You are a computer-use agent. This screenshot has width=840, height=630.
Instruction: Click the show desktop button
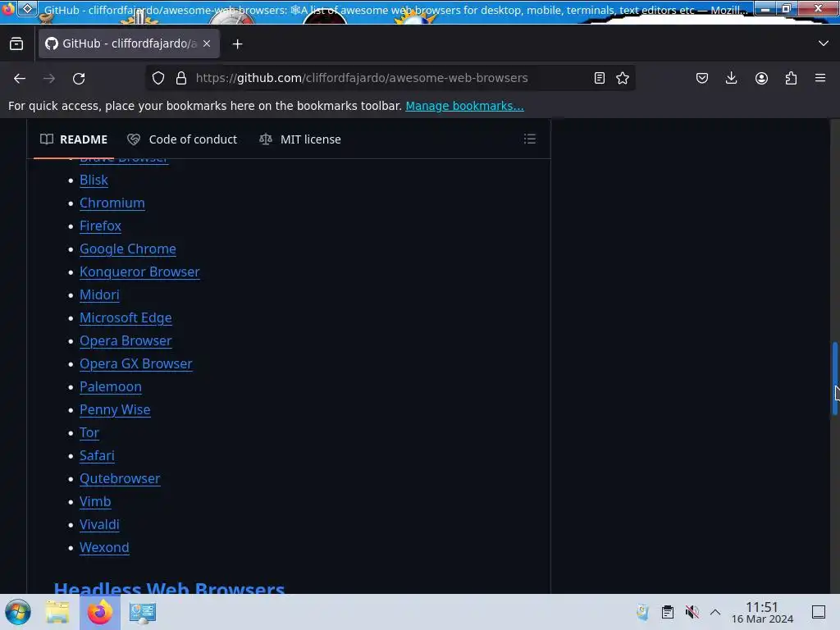coord(819,612)
